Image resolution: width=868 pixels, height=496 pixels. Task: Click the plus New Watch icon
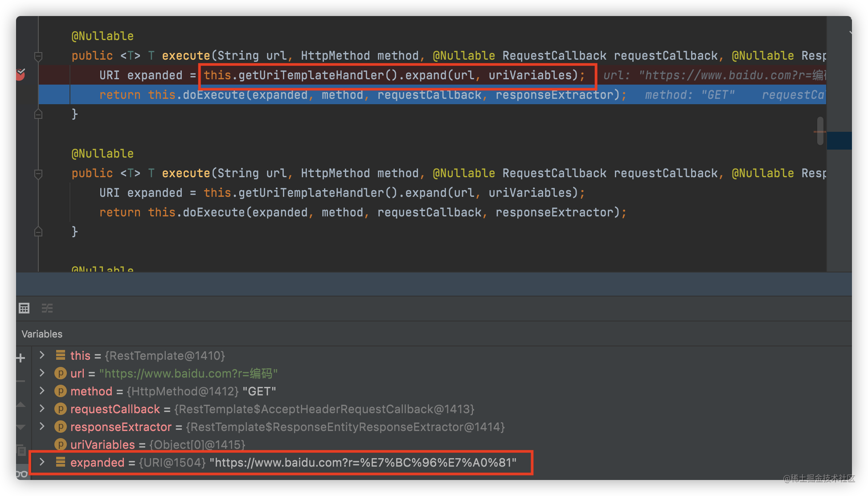(x=20, y=358)
